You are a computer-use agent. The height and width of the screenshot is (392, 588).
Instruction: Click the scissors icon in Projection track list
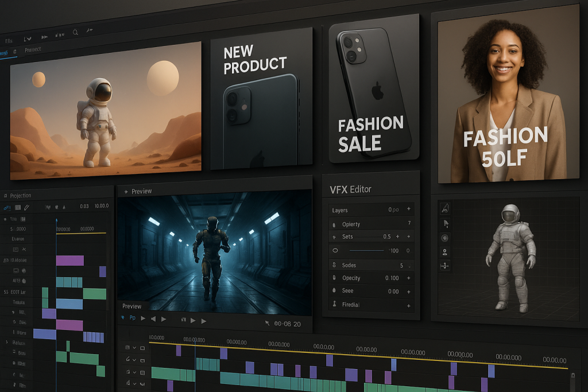point(24,249)
